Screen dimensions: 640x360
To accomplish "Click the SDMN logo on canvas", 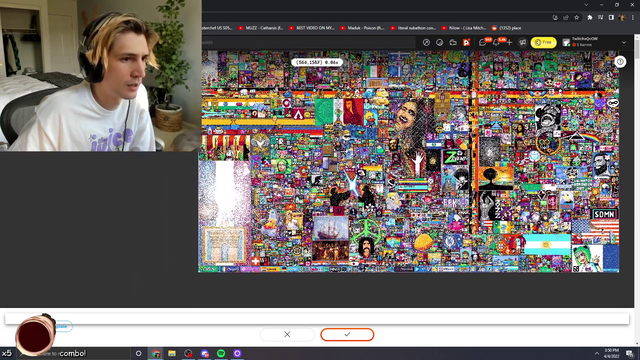I will pos(604,214).
